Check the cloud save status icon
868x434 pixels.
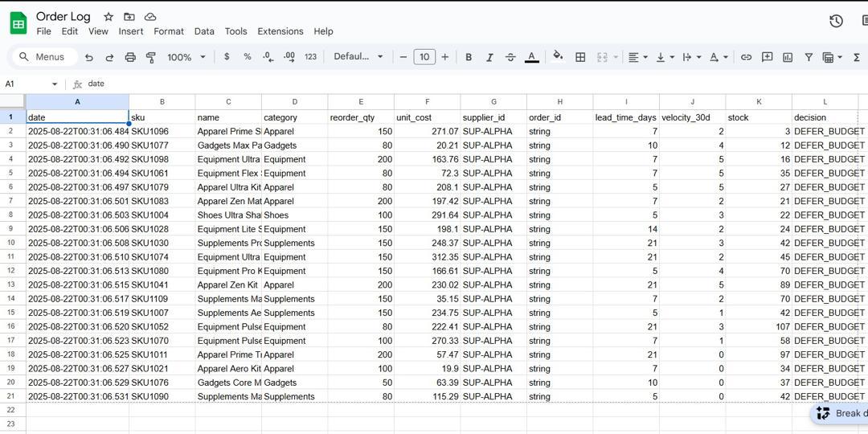[x=149, y=17]
